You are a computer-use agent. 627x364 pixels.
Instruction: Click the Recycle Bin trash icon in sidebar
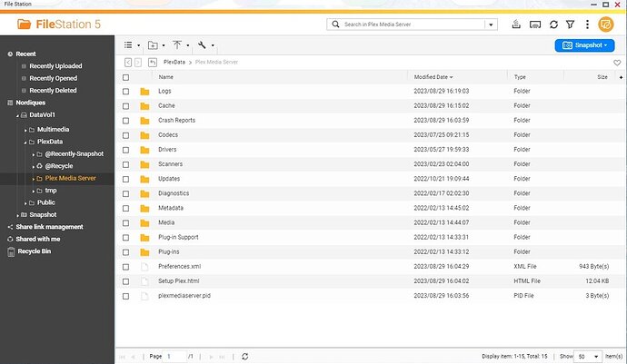11,251
